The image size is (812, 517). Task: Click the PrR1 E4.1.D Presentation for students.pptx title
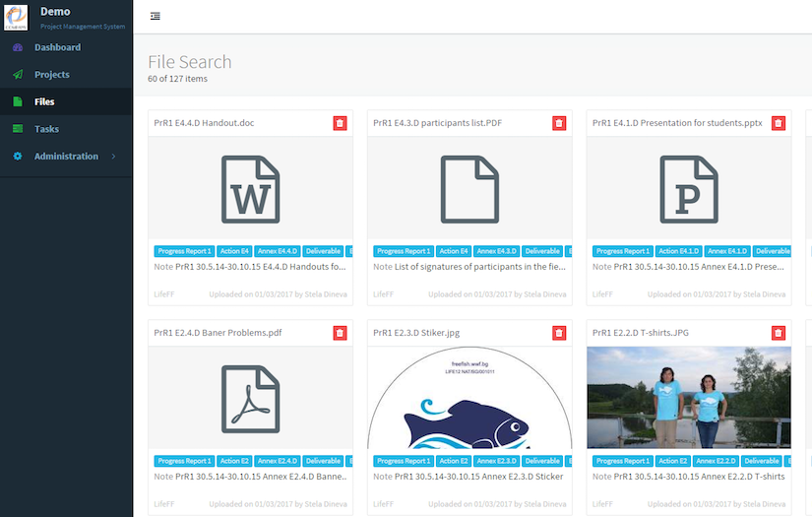click(x=677, y=123)
